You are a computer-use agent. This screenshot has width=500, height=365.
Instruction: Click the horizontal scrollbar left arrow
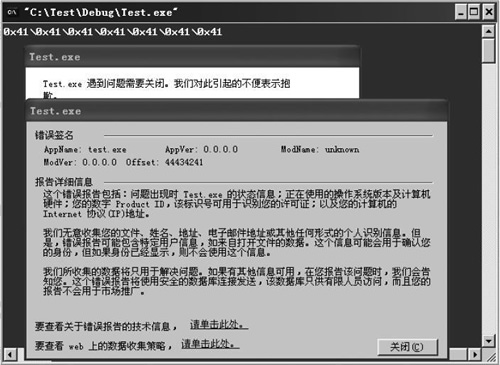9,354
